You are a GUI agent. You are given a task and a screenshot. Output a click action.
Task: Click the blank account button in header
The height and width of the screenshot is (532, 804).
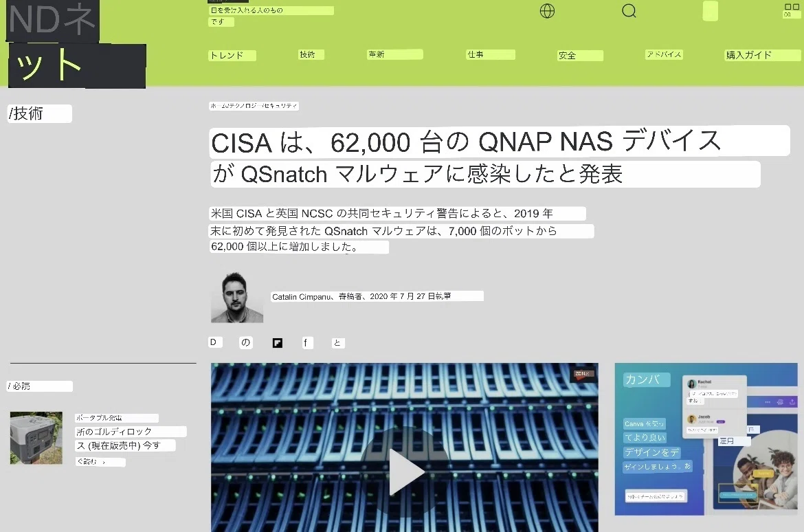(x=710, y=11)
